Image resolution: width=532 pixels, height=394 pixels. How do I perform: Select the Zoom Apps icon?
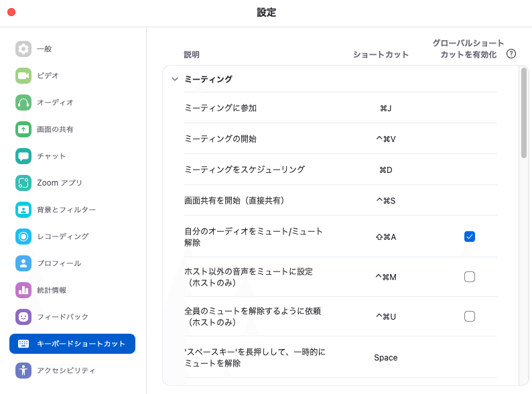click(x=23, y=183)
